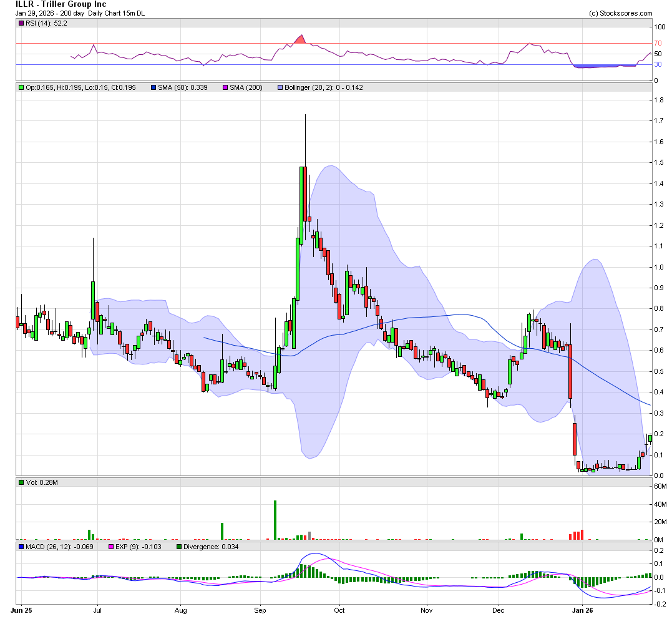This screenshot has height=619, width=672.
Task: Click the red volume bars cluster at January start
Action: click(x=576, y=535)
